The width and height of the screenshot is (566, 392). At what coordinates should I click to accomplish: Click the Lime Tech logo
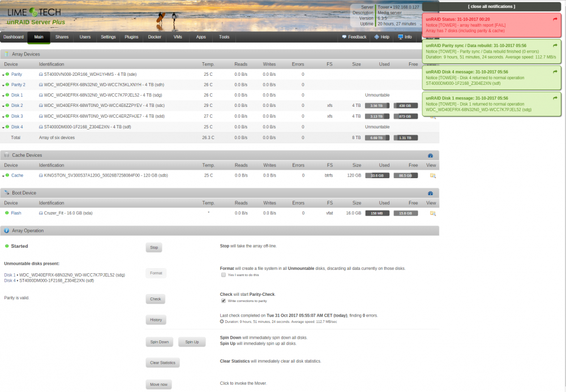pyautogui.click(x=35, y=12)
